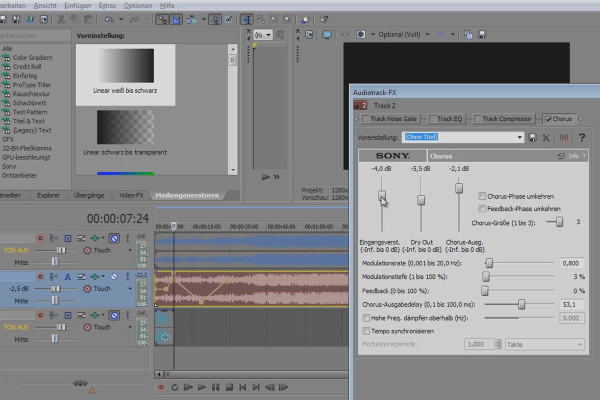Toggle Automatic Crossfades icon in toolbar
The height and width of the screenshot is (400, 600).
pos(176,19)
